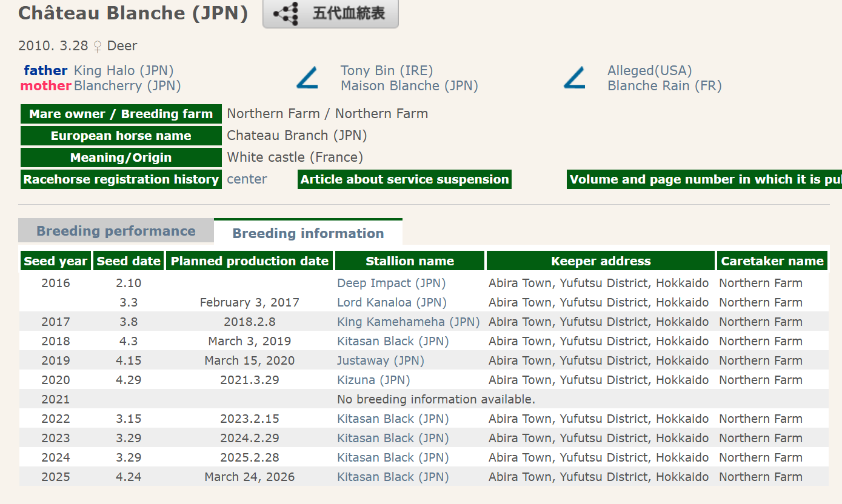Follow the Tony Bin (IRE) link
The height and width of the screenshot is (504, 842).
click(387, 70)
